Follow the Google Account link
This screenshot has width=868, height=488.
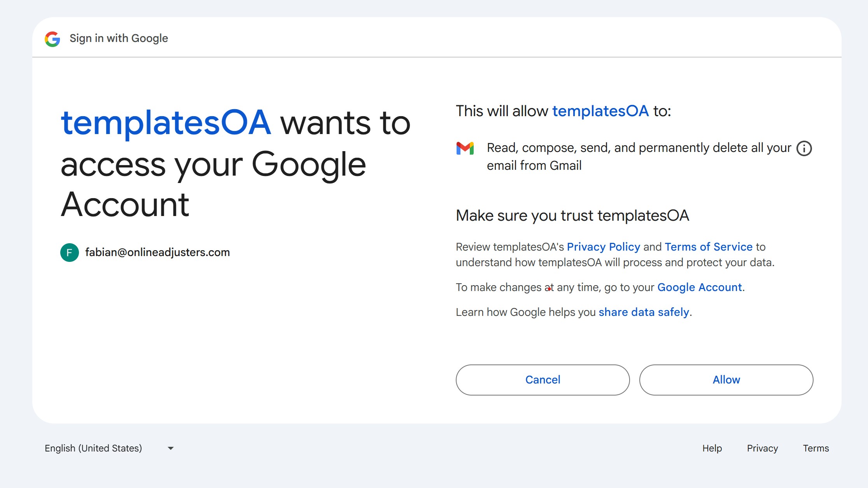[x=700, y=287]
